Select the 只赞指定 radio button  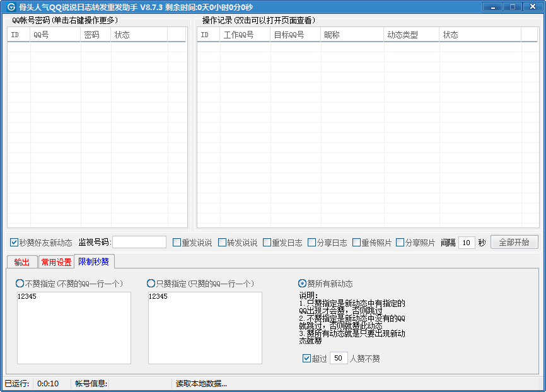(151, 284)
